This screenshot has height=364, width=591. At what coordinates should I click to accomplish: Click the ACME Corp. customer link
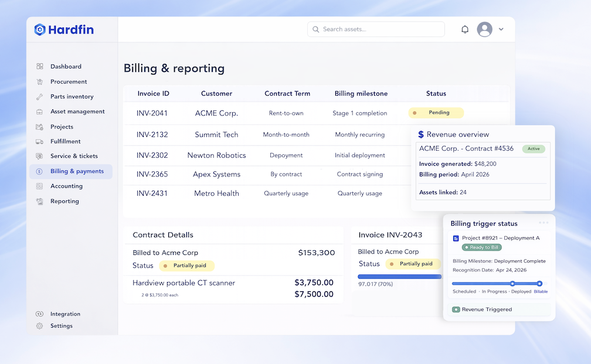(216, 112)
